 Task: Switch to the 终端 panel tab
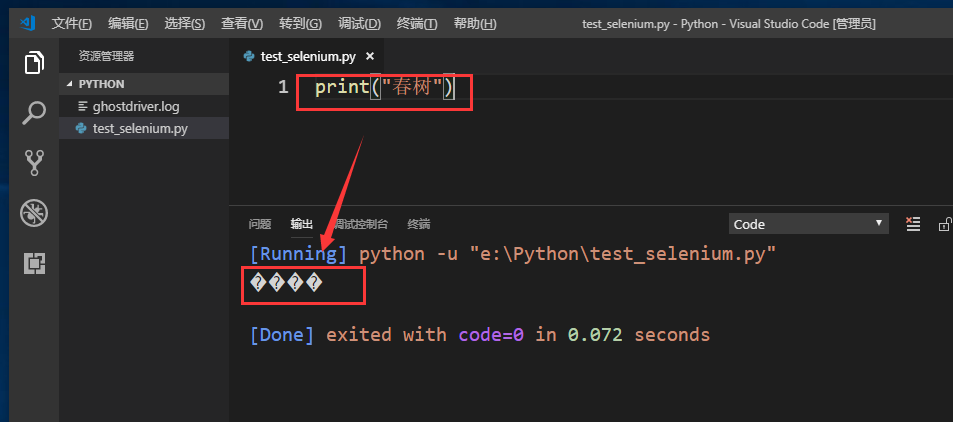click(419, 224)
